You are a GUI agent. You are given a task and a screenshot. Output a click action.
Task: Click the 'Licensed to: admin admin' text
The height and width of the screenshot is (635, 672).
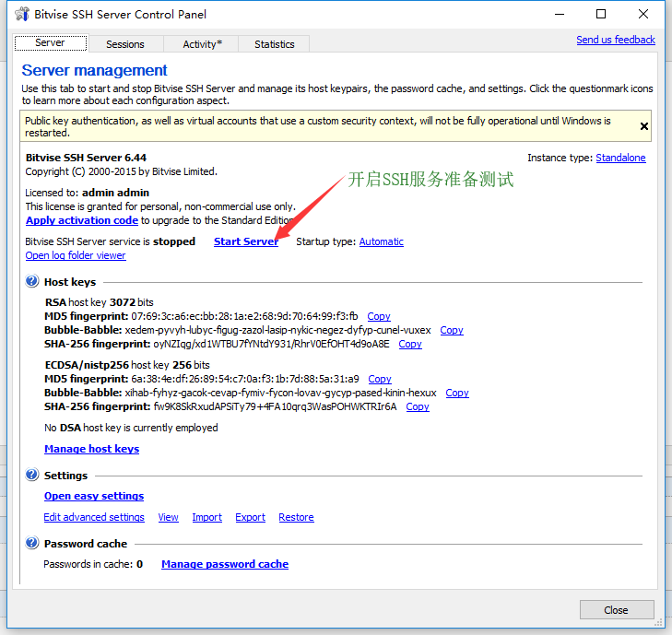[87, 193]
